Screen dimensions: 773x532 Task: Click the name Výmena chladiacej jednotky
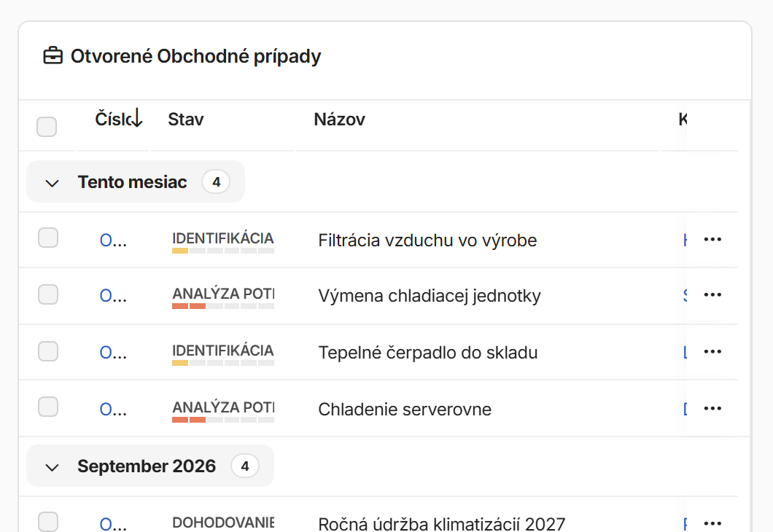pos(430,296)
